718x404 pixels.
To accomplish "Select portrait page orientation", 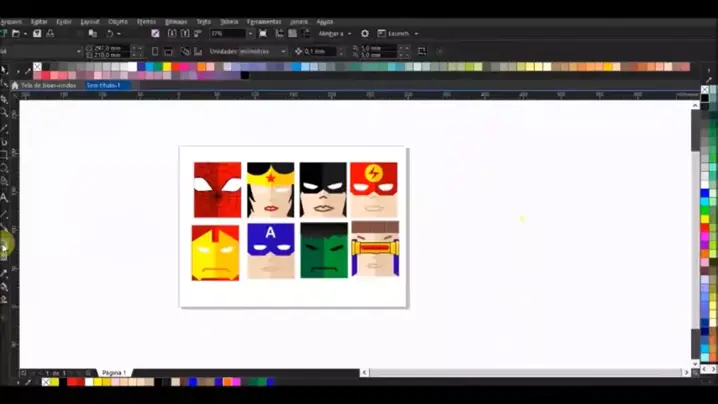I will point(155,51).
